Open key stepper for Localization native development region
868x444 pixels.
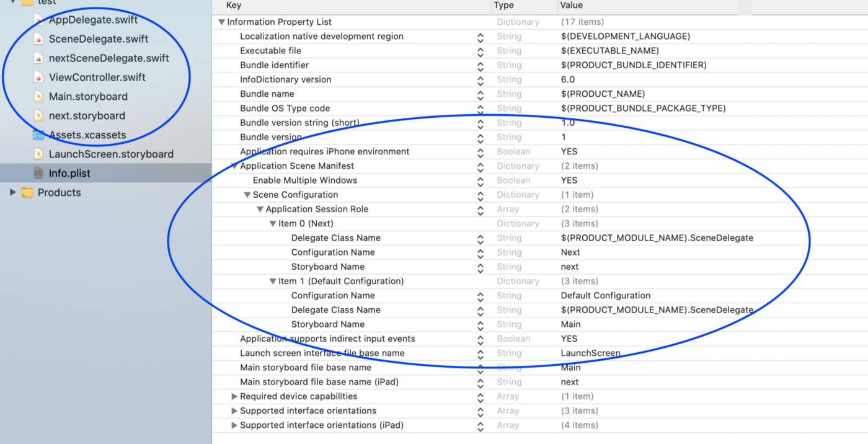[x=480, y=37]
